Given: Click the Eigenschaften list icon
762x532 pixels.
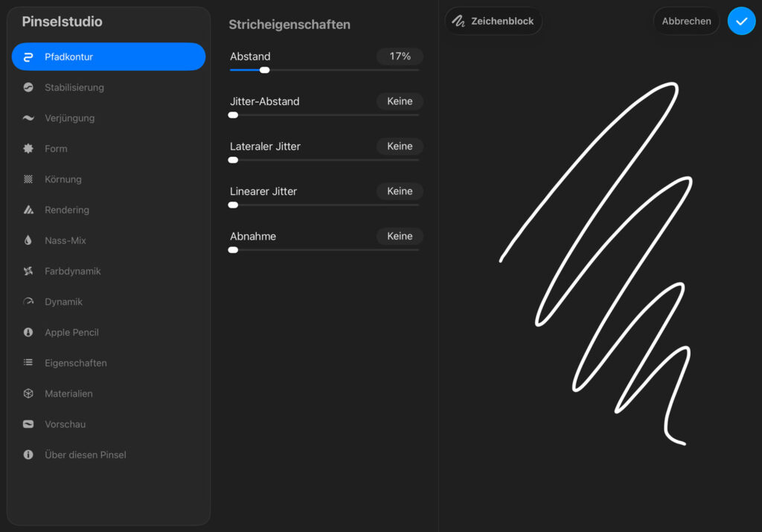Looking at the screenshot, I should 28,362.
